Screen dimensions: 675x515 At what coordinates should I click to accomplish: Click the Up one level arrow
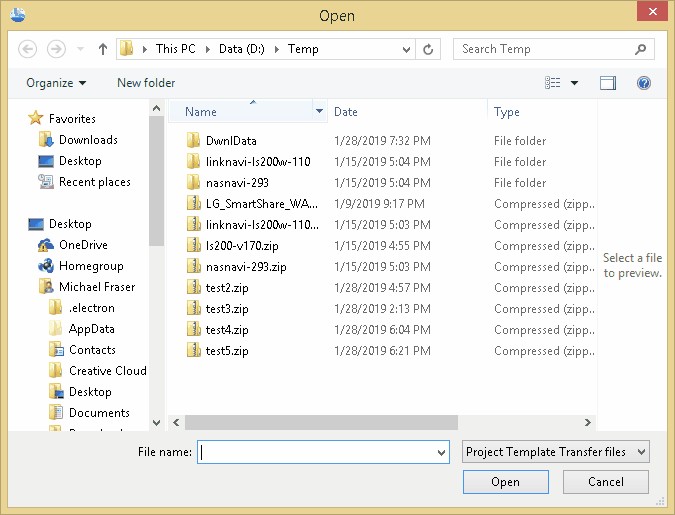pos(103,49)
